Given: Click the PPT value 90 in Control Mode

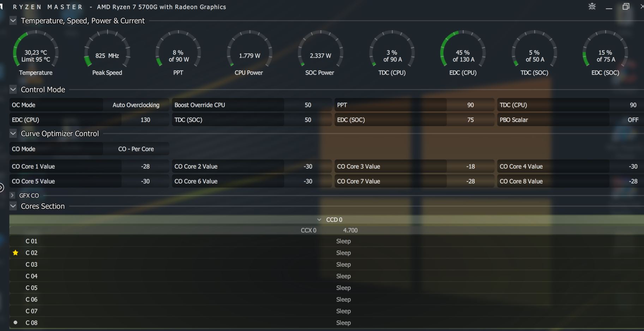Looking at the screenshot, I should coord(470,105).
